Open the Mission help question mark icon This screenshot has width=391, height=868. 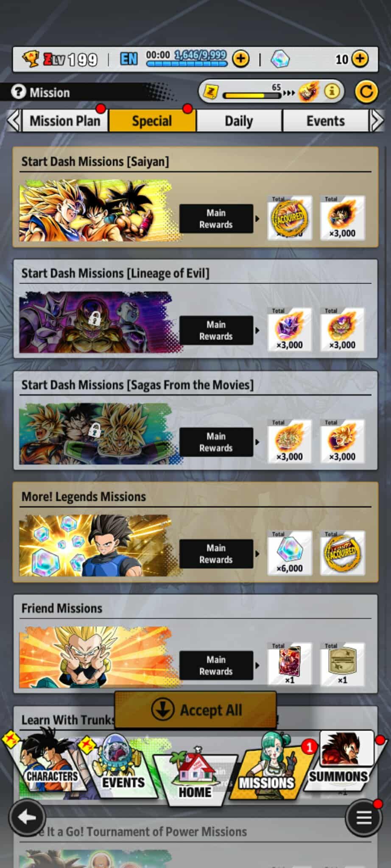(18, 92)
